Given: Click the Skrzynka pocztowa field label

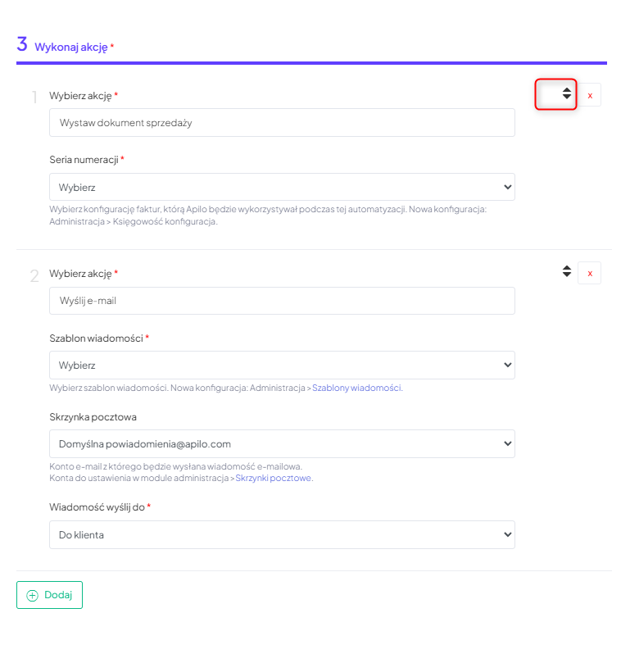Looking at the screenshot, I should pos(93,416).
